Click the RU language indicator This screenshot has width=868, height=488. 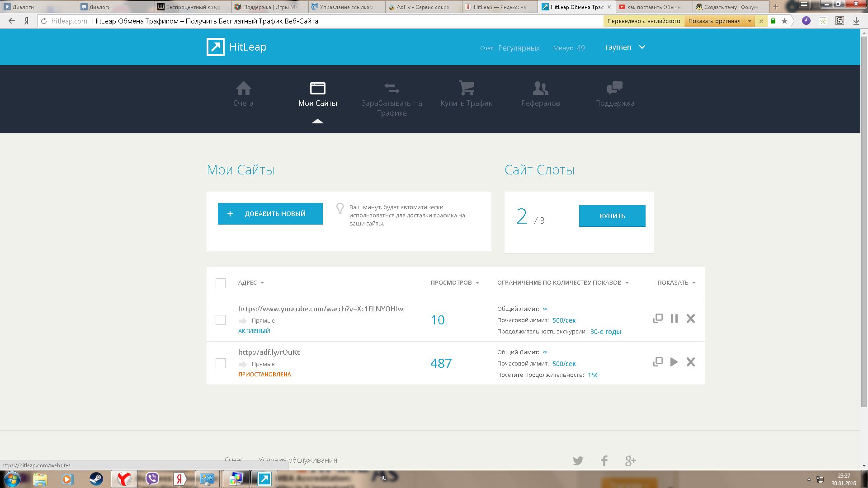(x=383, y=478)
